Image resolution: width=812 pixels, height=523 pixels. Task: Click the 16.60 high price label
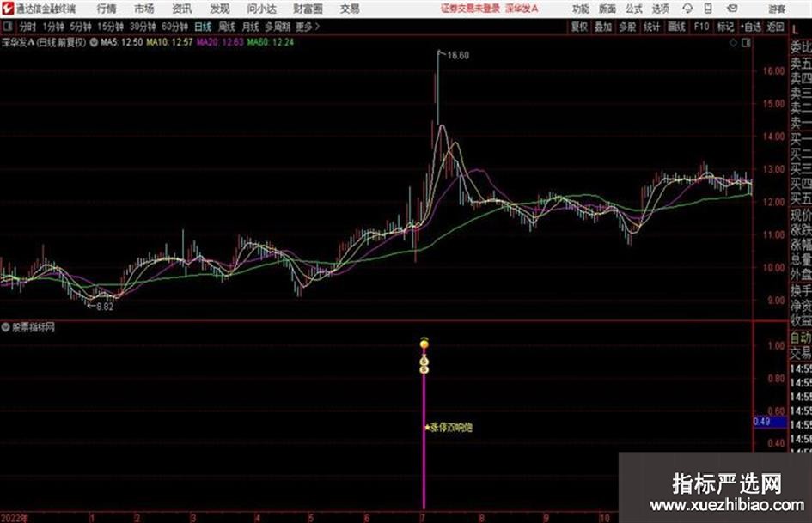[x=458, y=56]
